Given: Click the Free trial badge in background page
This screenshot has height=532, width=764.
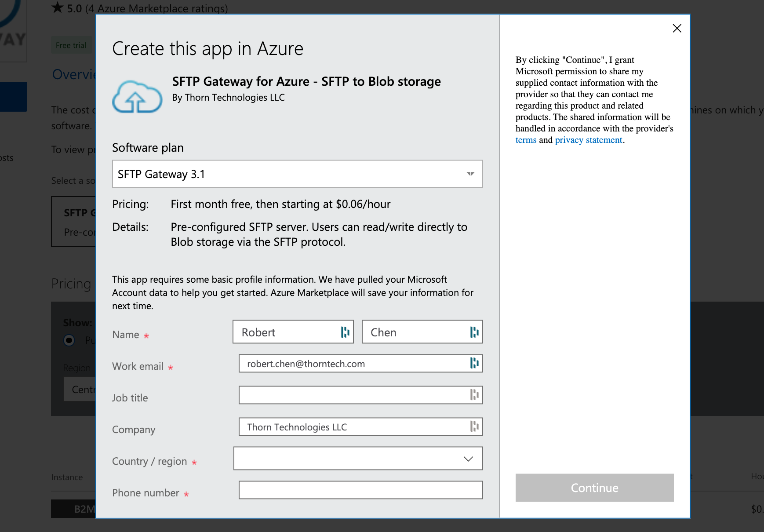Looking at the screenshot, I should pos(71,45).
